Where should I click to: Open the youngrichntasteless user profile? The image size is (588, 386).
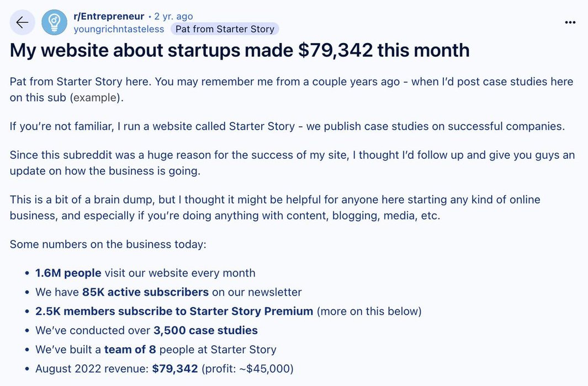click(119, 29)
